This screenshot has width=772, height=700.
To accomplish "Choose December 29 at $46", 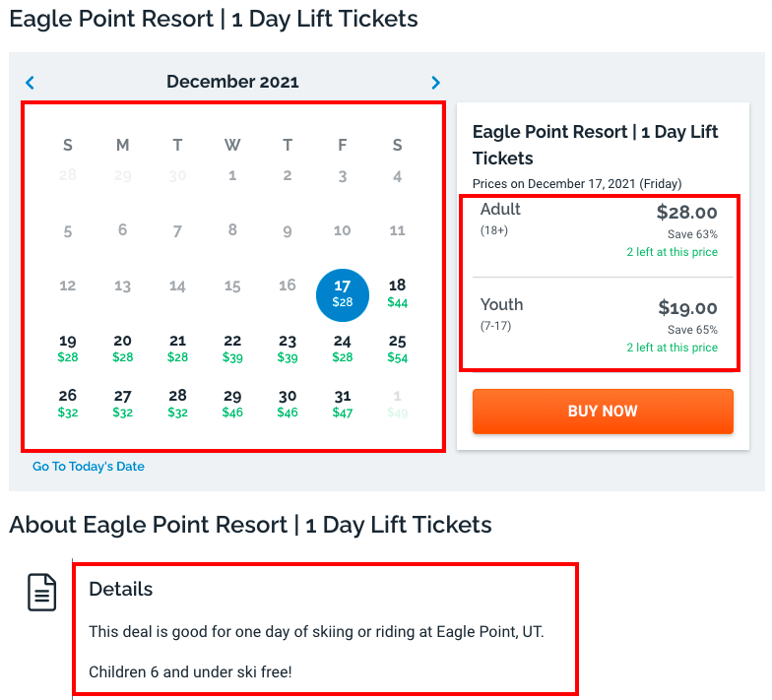I will pyautogui.click(x=232, y=404).
